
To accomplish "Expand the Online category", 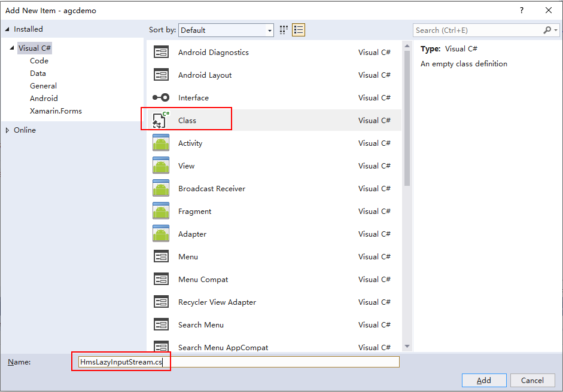I will 7,130.
